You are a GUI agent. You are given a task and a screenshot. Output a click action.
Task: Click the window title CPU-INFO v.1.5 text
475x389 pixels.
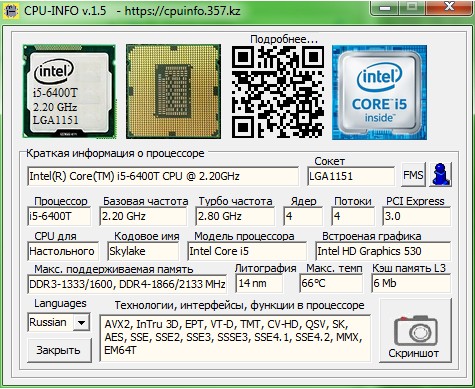65,10
